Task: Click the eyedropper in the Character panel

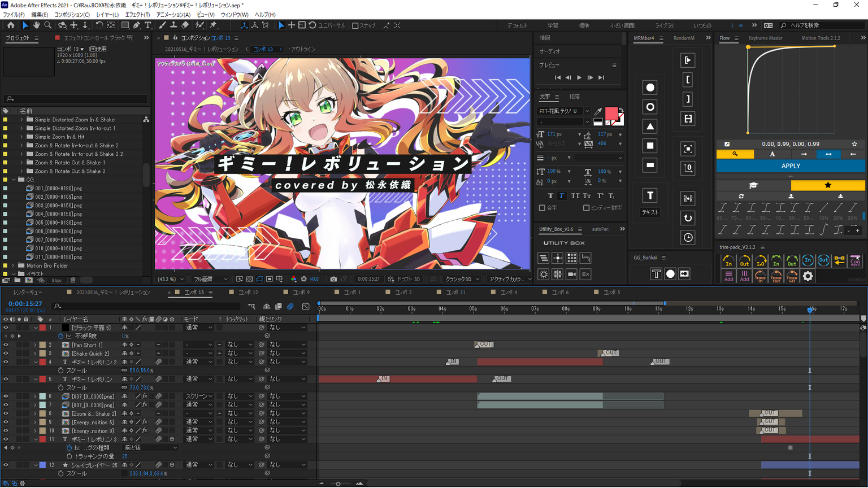Action: click(598, 111)
